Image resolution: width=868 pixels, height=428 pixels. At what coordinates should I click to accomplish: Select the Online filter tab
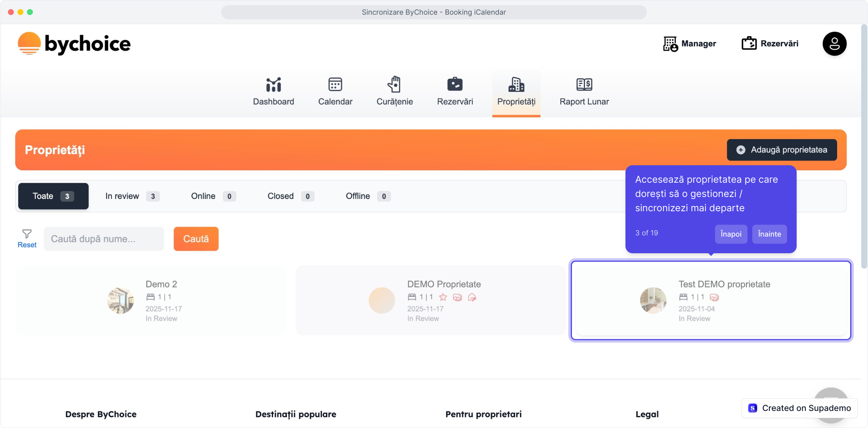click(213, 196)
